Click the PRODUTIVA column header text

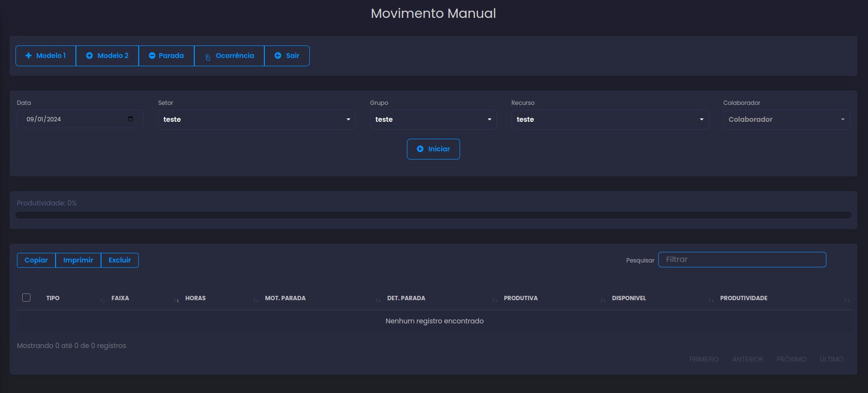tap(521, 298)
